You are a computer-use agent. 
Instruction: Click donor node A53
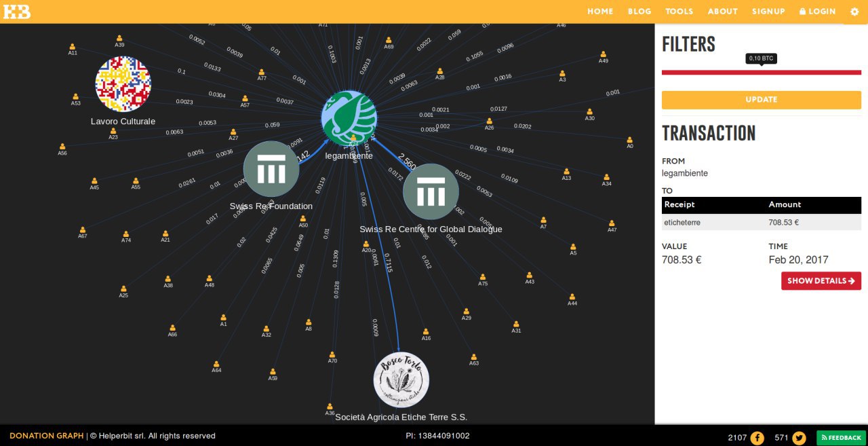tap(76, 97)
